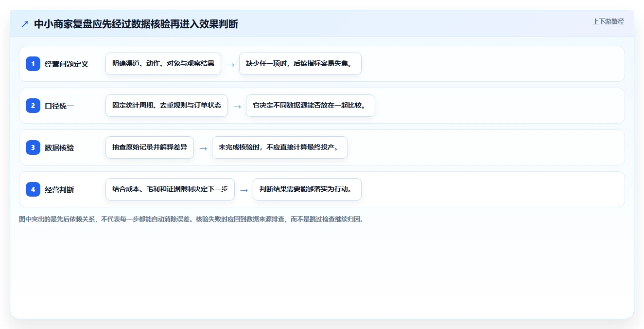
Task: Click the 明确渠道、动作、对象与观察结果 box
Action: click(163, 64)
